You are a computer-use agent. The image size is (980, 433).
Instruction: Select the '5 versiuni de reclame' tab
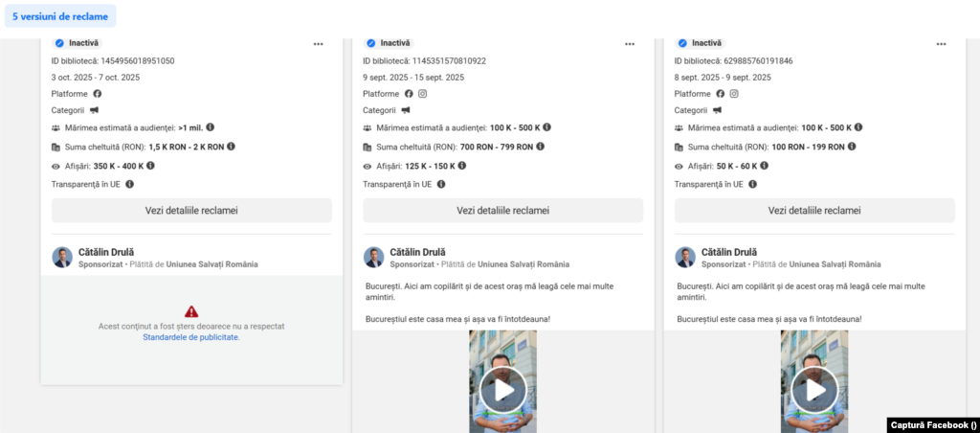(x=60, y=15)
